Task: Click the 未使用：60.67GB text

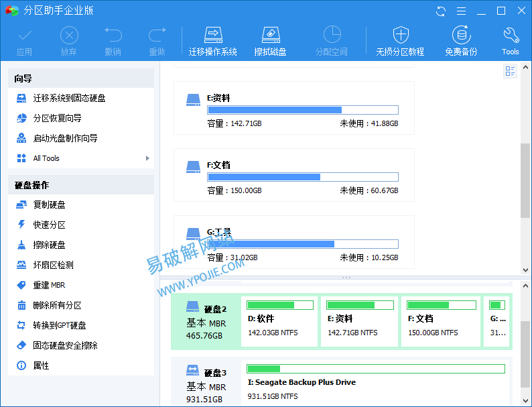Action: click(369, 190)
